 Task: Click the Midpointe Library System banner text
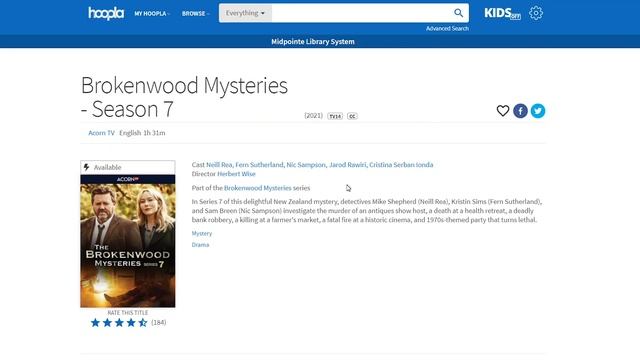313,42
